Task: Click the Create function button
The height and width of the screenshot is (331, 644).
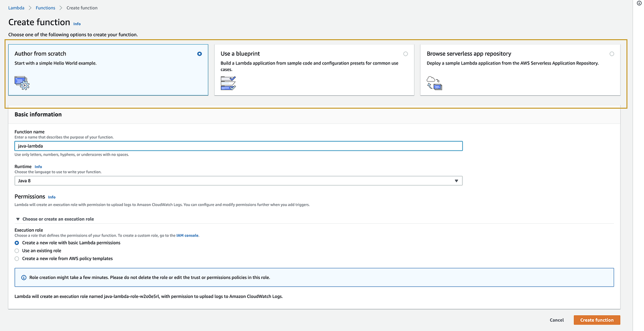Action: [x=597, y=320]
